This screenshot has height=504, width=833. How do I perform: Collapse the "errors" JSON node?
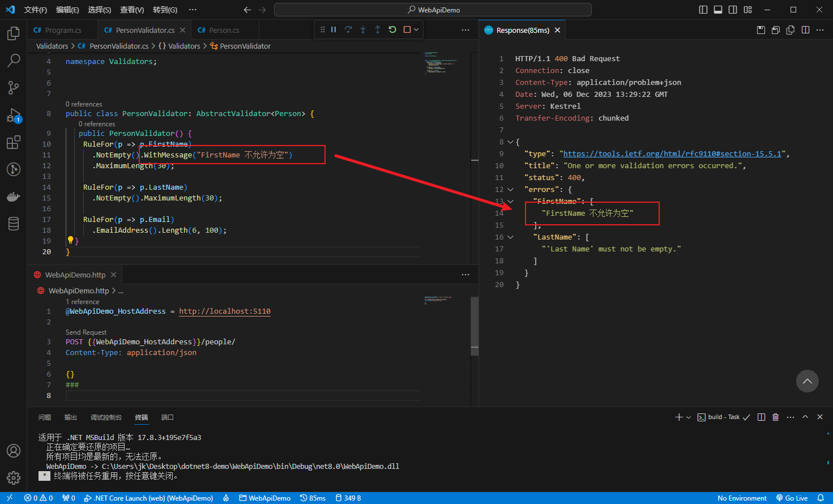[x=510, y=190]
